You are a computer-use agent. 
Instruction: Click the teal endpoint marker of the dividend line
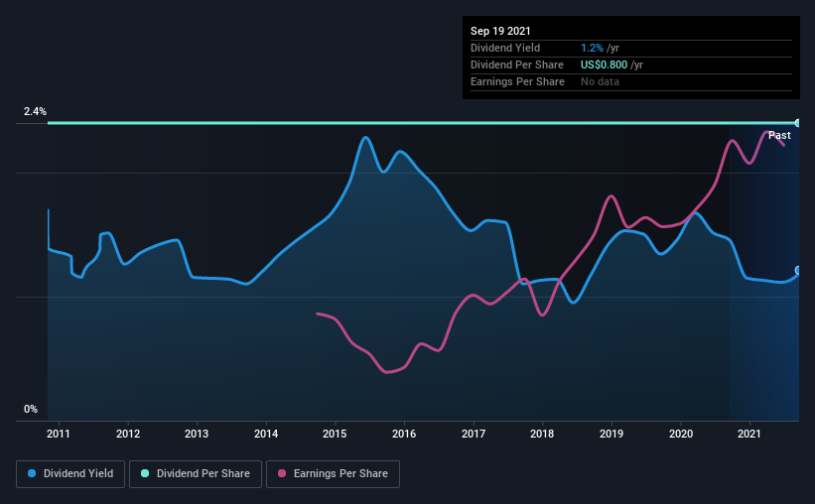pos(797,123)
